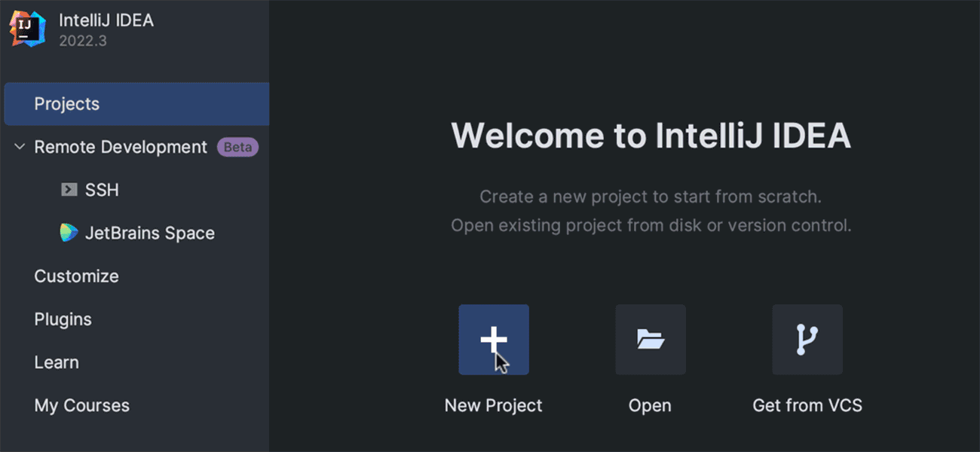The image size is (980, 452).
Task: Collapse the Remote Development section chevron
Action: (x=20, y=148)
